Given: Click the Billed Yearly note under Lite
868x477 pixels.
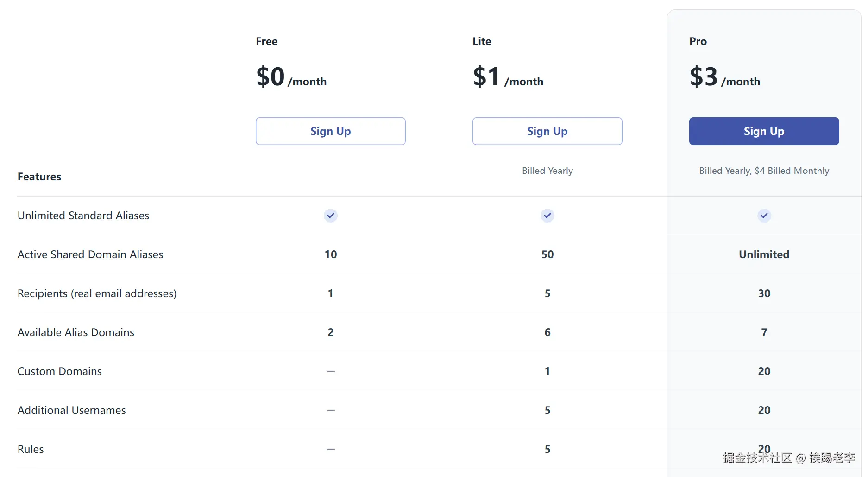Looking at the screenshot, I should coord(547,171).
